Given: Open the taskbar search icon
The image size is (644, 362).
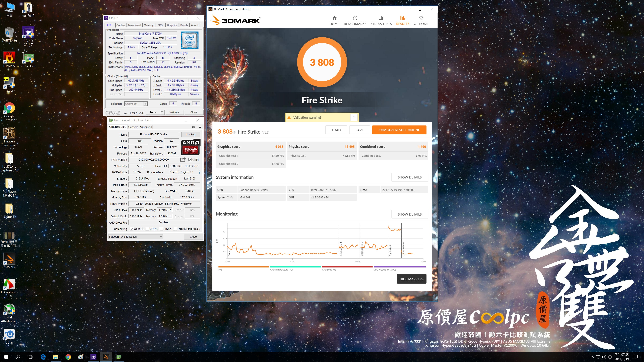Looking at the screenshot, I should tap(18, 357).
